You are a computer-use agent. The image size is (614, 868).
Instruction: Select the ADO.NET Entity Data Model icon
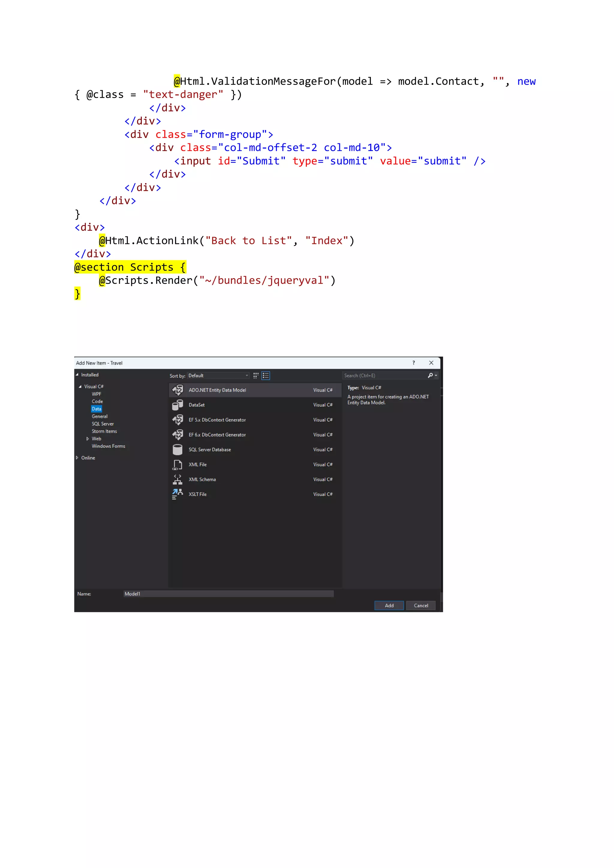pos(177,390)
